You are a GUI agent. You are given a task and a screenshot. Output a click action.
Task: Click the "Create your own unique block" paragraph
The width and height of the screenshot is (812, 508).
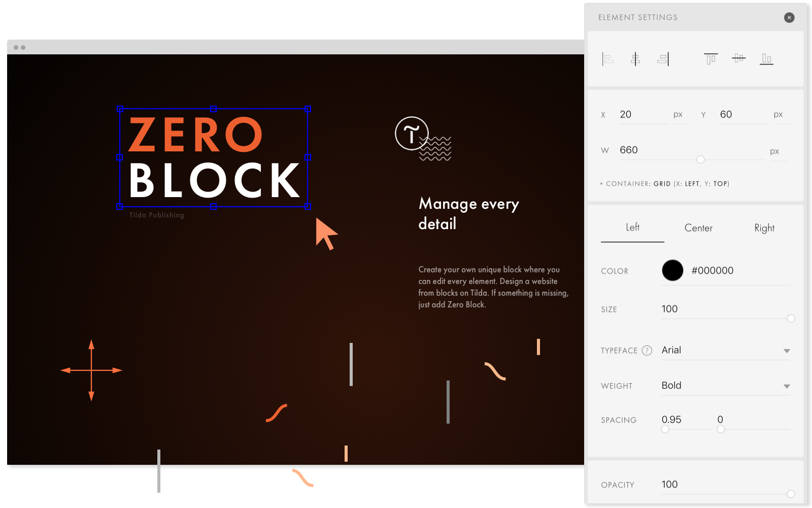(493, 287)
